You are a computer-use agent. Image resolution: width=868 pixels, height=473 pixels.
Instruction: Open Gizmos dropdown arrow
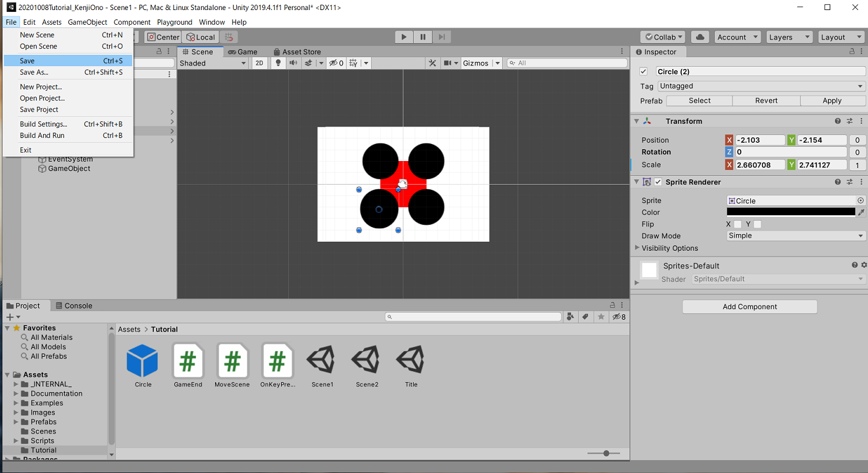[x=497, y=63]
